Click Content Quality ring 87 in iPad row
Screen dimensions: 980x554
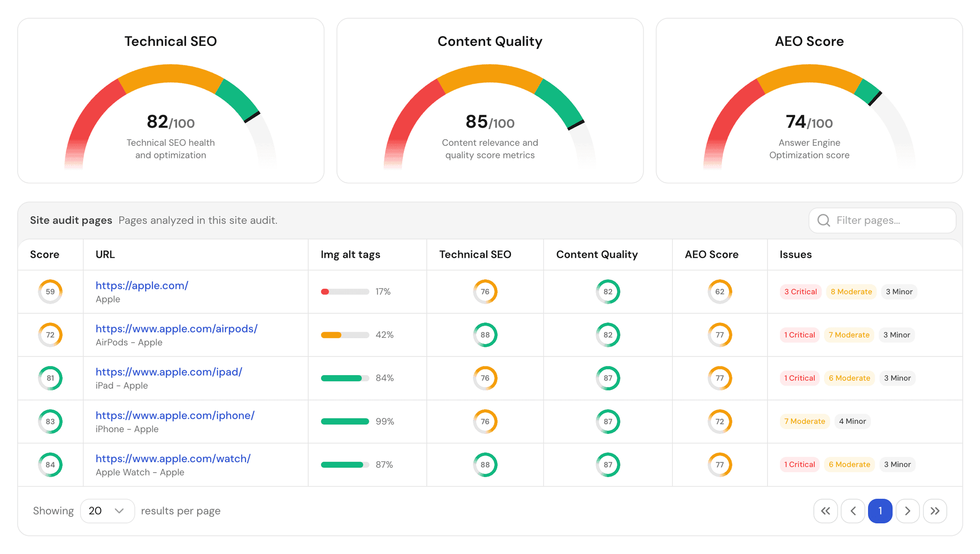coord(608,378)
